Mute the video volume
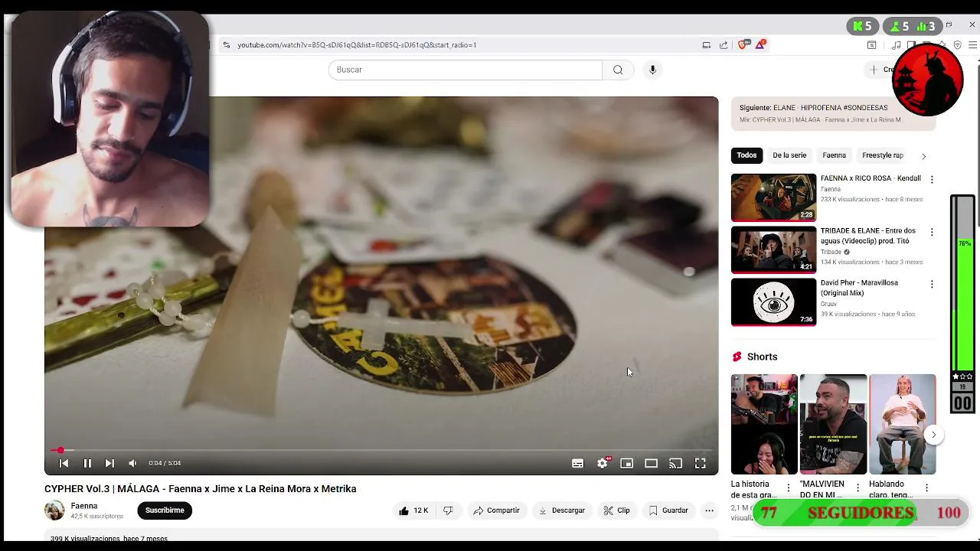This screenshot has height=551, width=980. click(x=132, y=463)
